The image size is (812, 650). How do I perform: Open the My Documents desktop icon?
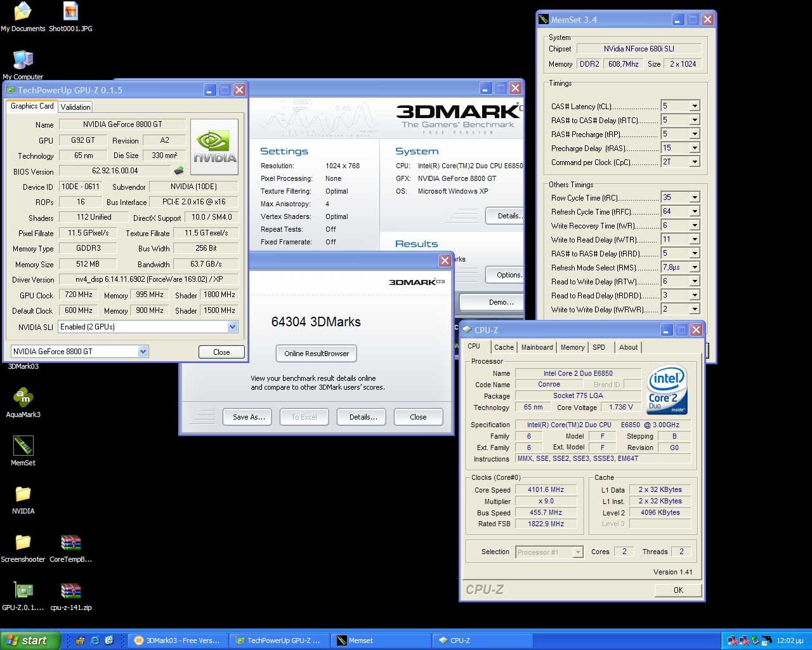coord(23,17)
